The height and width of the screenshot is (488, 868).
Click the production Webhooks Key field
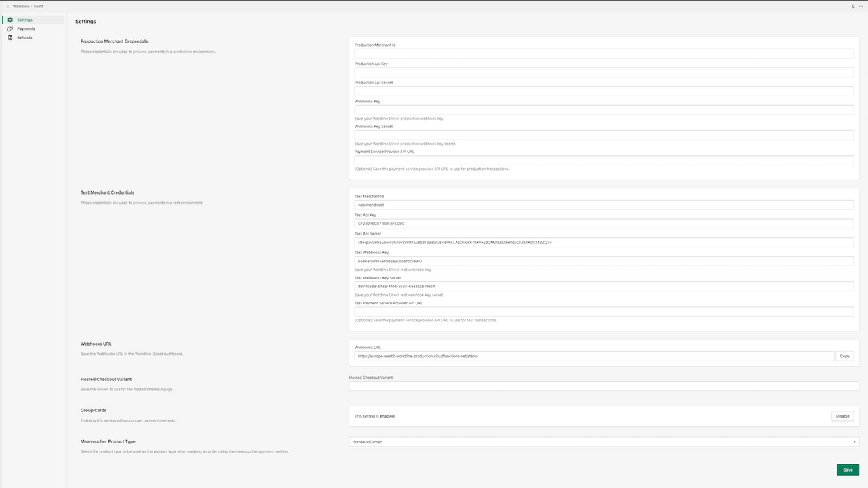point(604,110)
